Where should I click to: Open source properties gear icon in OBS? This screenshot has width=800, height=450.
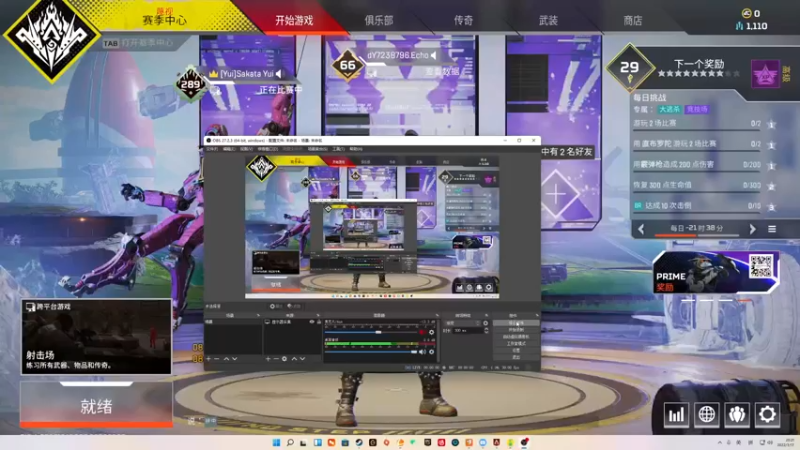click(x=284, y=359)
